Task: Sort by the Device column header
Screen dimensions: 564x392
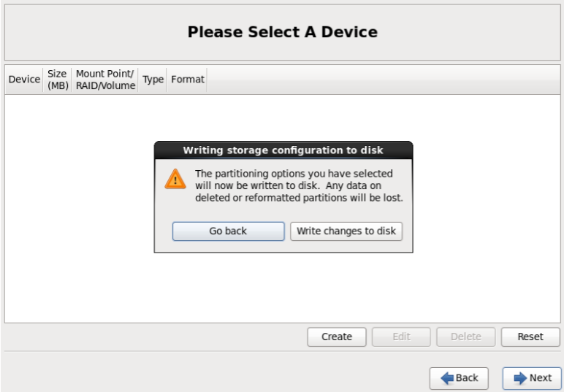Action: (x=24, y=80)
